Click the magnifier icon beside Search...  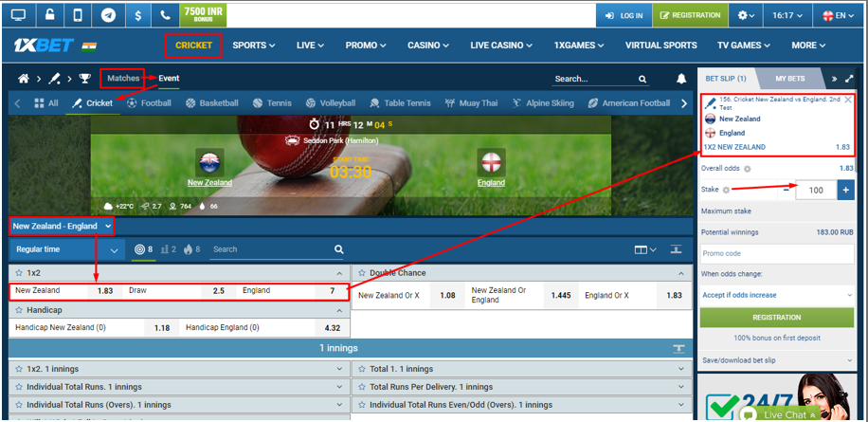[642, 80]
